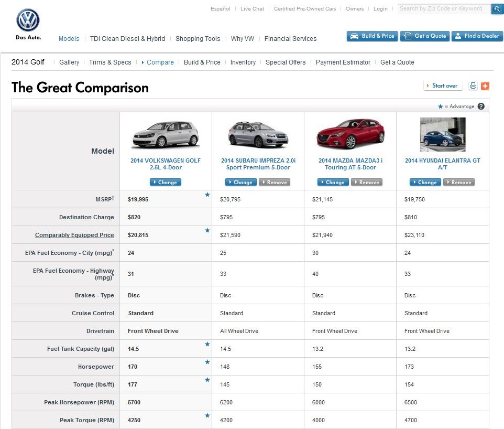
Task: Click the Login link
Action: click(380, 9)
